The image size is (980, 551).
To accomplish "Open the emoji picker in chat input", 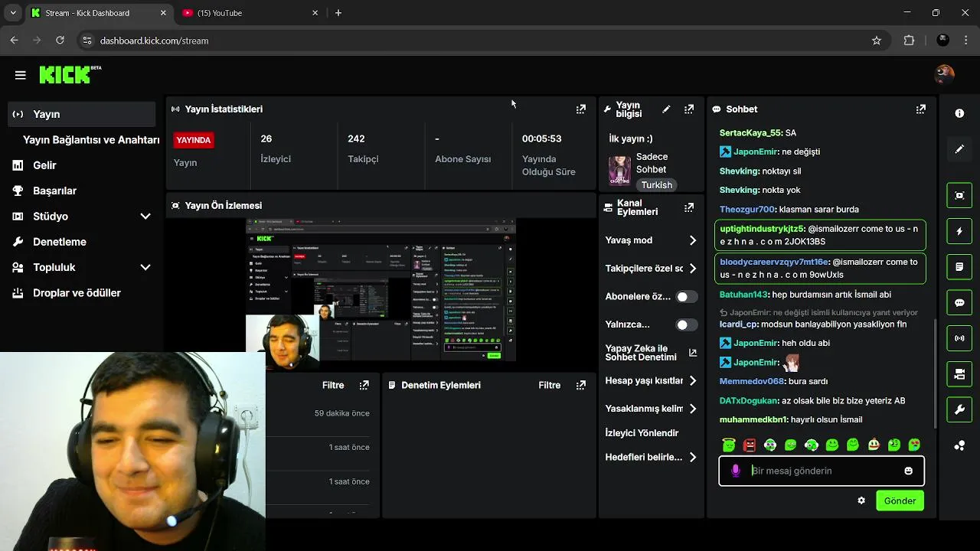I will (909, 471).
